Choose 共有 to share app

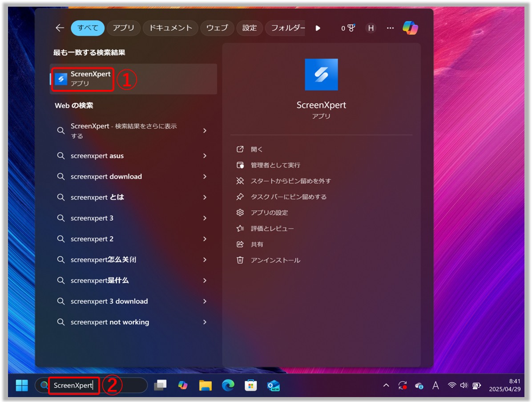coord(257,244)
